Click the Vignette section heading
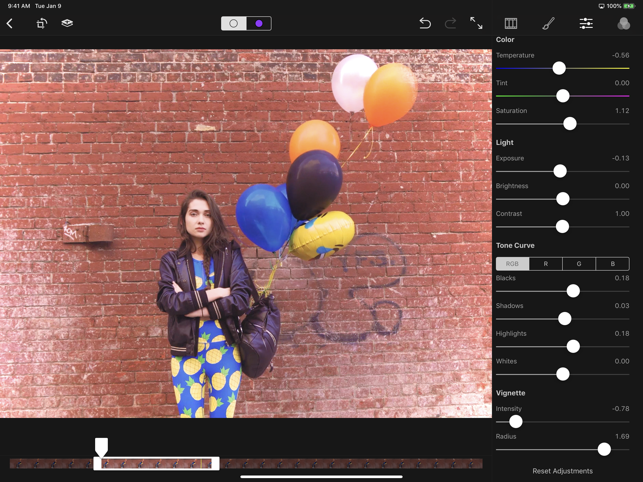Image resolution: width=643 pixels, height=482 pixels. point(511,393)
